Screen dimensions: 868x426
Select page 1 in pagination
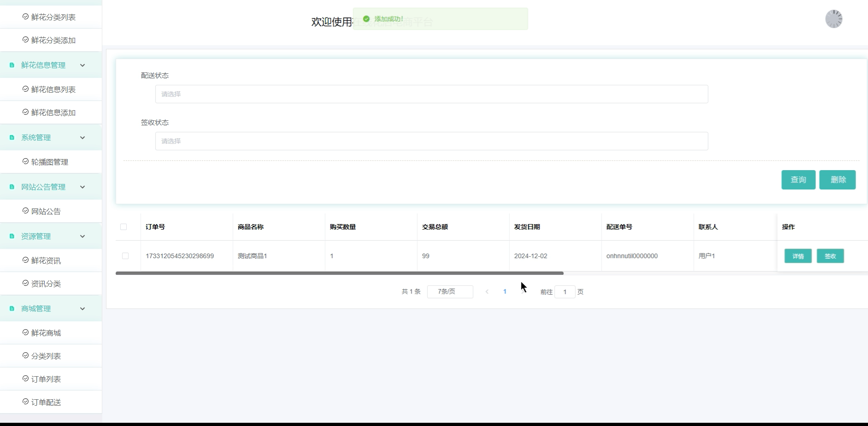coord(505,291)
